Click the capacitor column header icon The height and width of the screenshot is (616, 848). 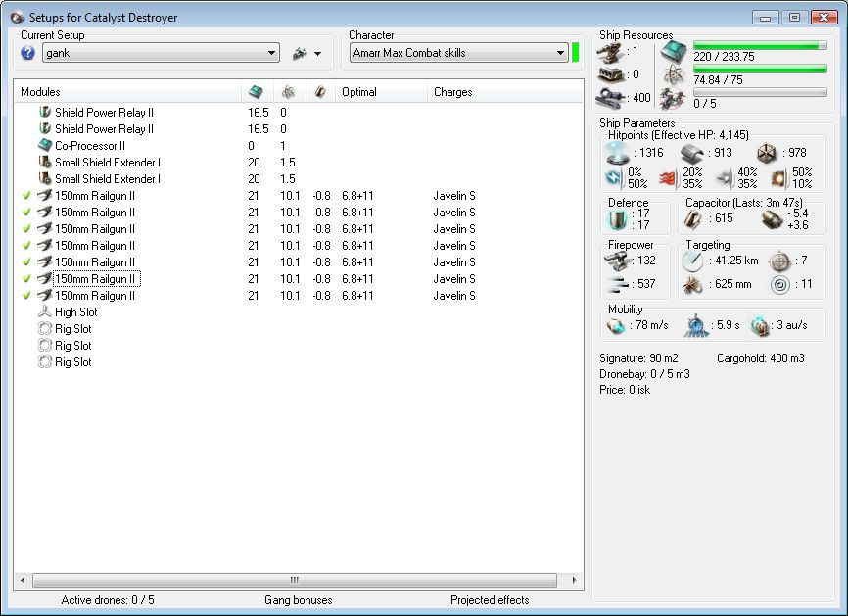[319, 92]
